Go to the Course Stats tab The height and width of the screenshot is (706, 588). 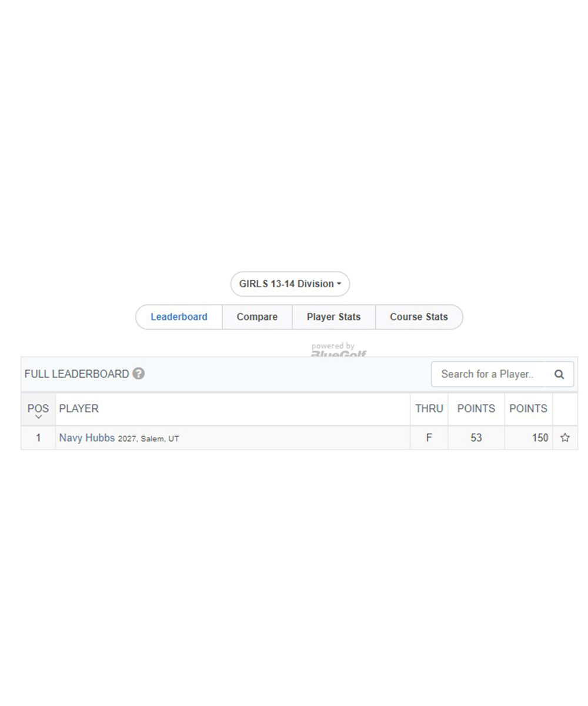(x=419, y=317)
